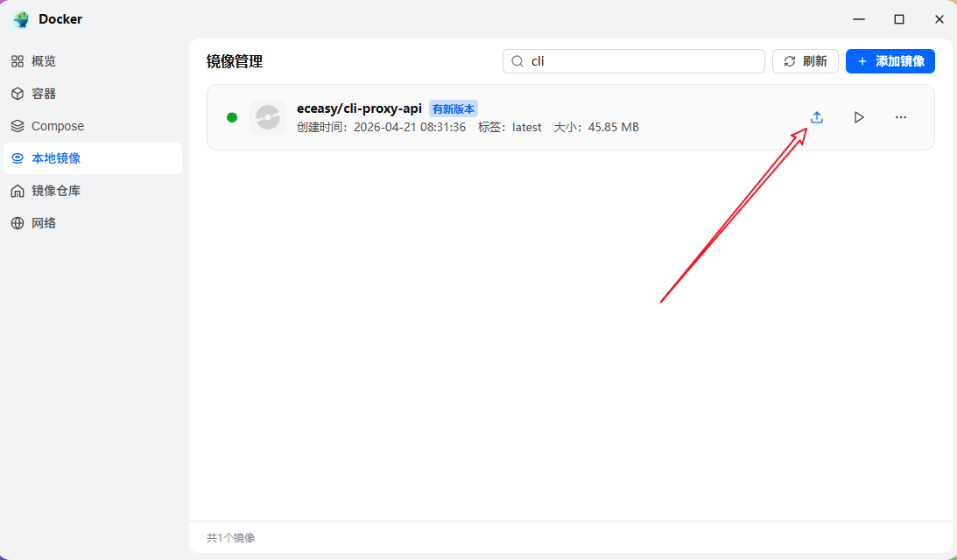The height and width of the screenshot is (560, 957).
Task: Focus the image search field containing cli
Action: pos(634,61)
